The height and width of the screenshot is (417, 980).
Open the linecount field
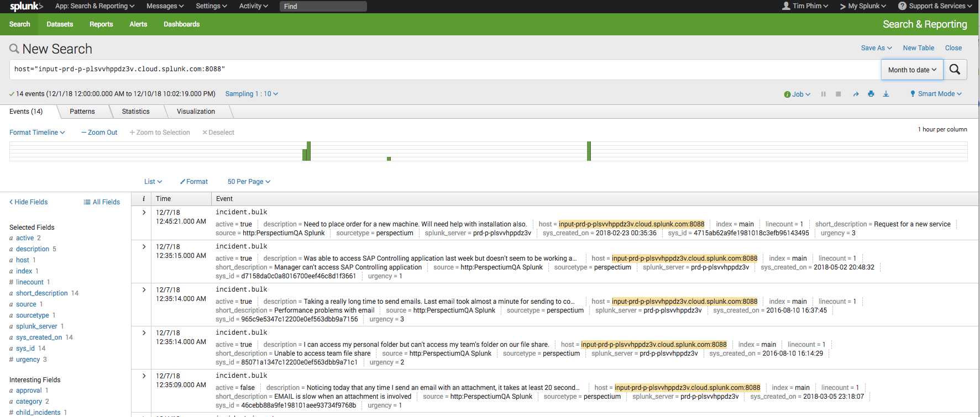pos(30,282)
